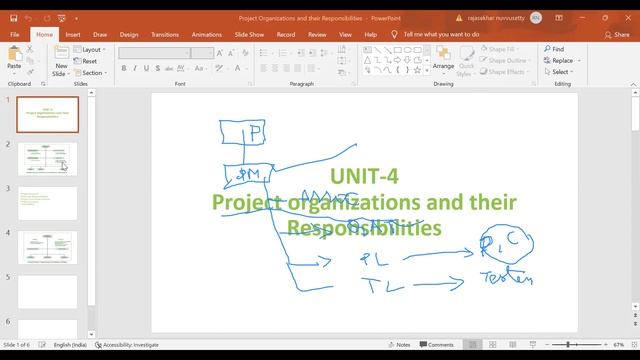This screenshot has height=360, width=640.
Task: Select the rectangle shape in shapes gallery
Action: pos(398,50)
